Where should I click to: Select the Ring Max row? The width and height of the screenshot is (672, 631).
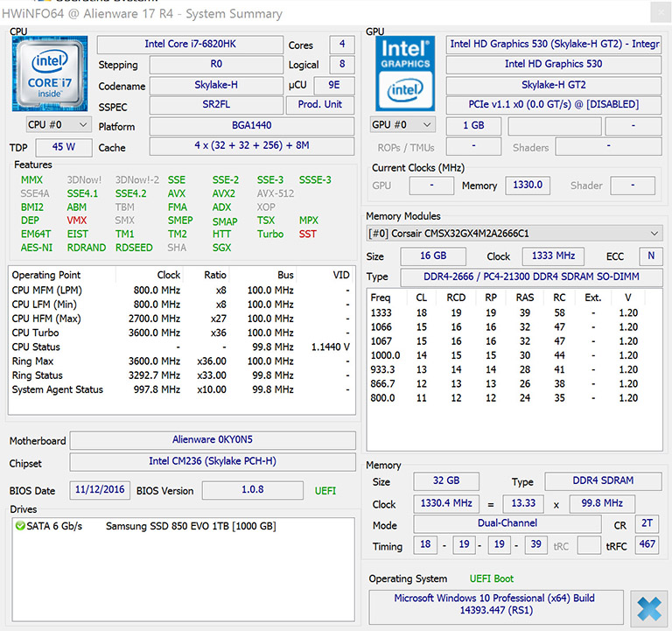point(181,361)
